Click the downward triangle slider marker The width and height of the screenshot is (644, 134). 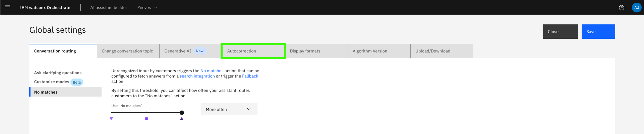(x=111, y=119)
